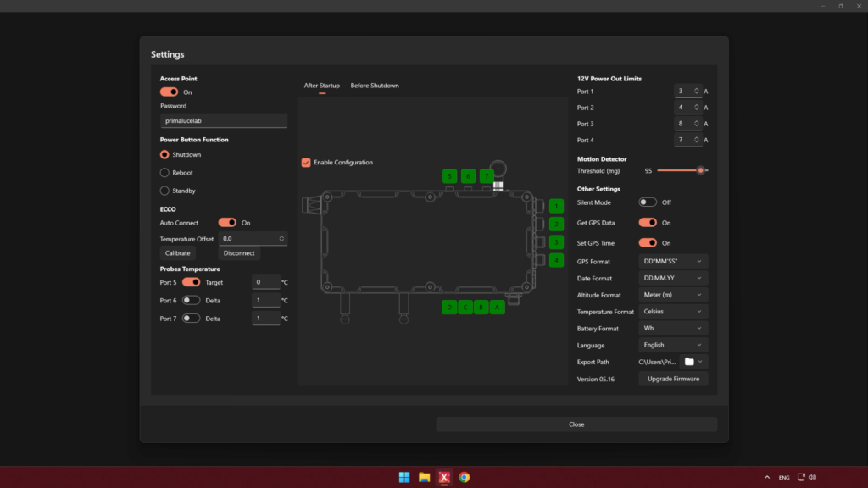Open the GPS Format dropdown

[x=673, y=262]
